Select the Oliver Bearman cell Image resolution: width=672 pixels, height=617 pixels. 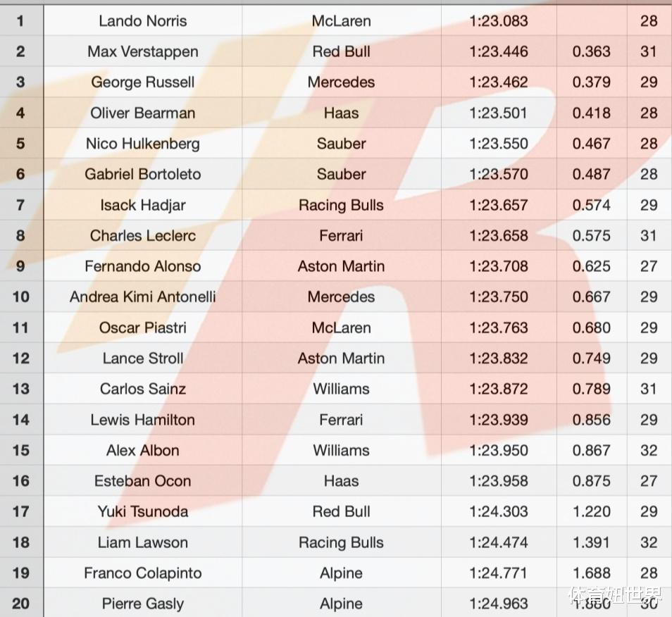coord(143,113)
